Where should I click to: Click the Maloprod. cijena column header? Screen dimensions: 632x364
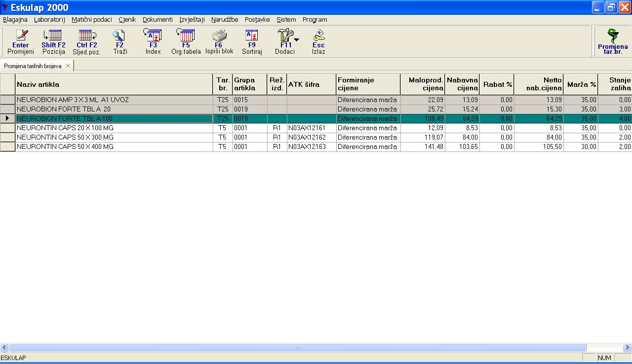pos(423,84)
